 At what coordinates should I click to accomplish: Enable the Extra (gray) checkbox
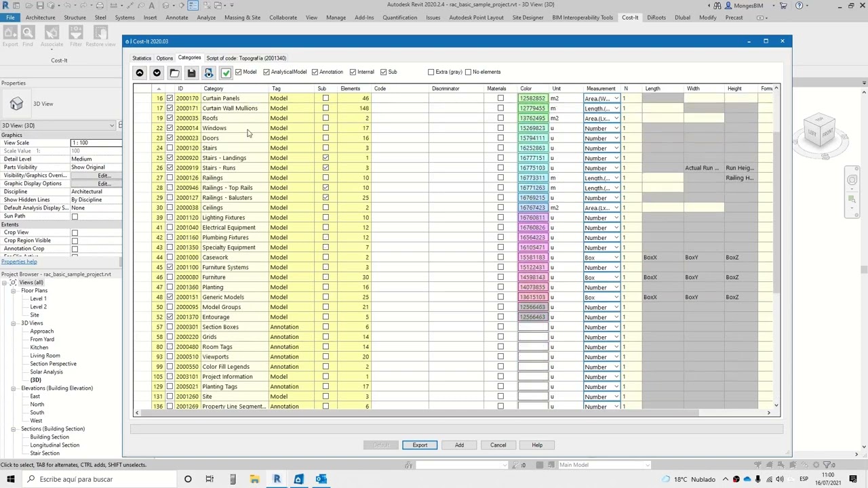coord(431,72)
